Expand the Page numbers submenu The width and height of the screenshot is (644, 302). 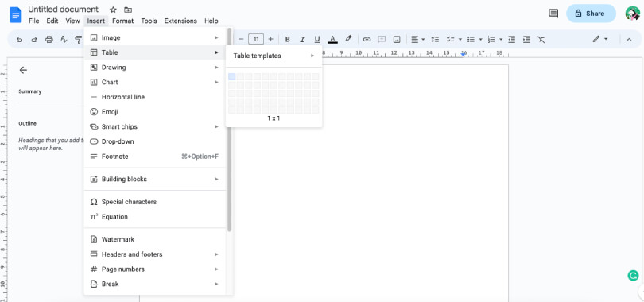click(x=155, y=269)
